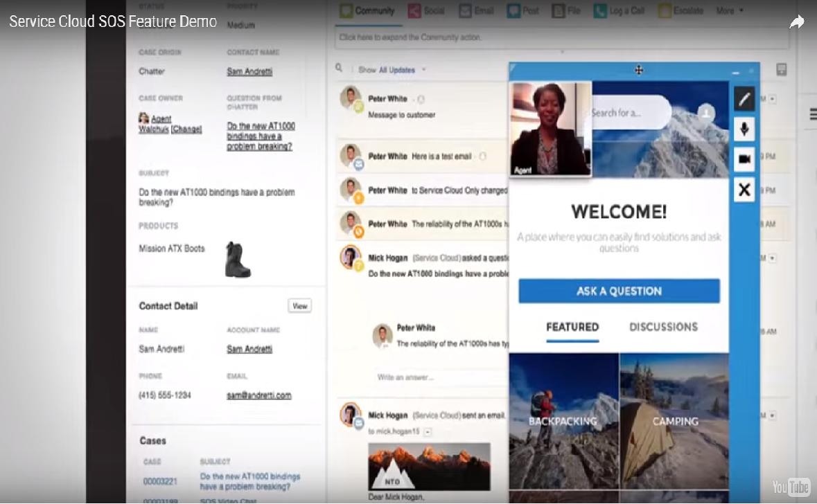Expand the More actions dropdown
The width and height of the screenshot is (817, 504).
tap(730, 11)
